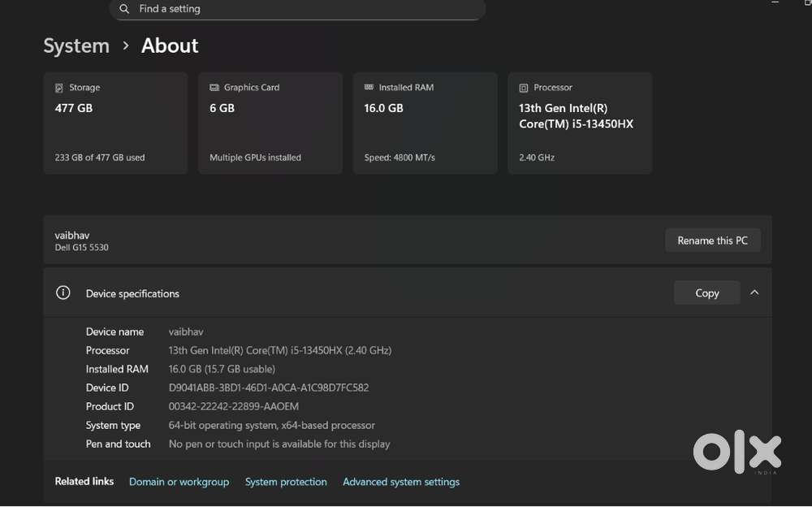Image resolution: width=812 pixels, height=507 pixels.
Task: Click the Graphics Card icon
Action: 214,88
